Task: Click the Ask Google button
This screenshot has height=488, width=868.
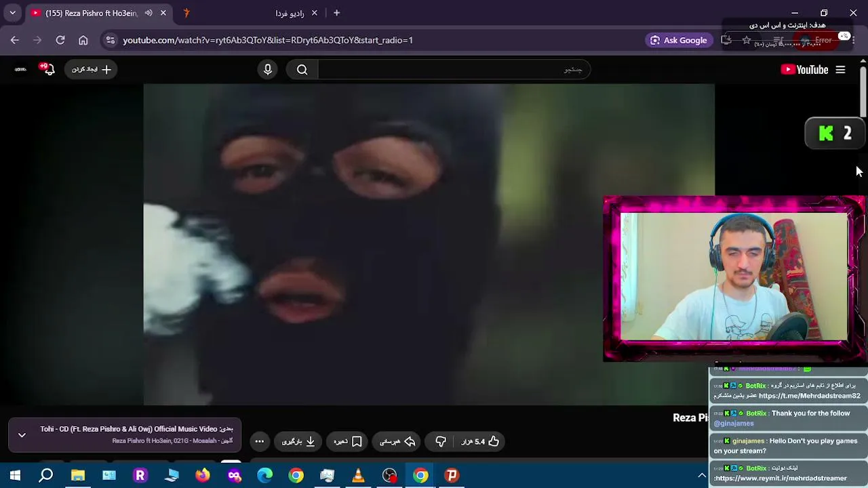Action: coord(679,40)
